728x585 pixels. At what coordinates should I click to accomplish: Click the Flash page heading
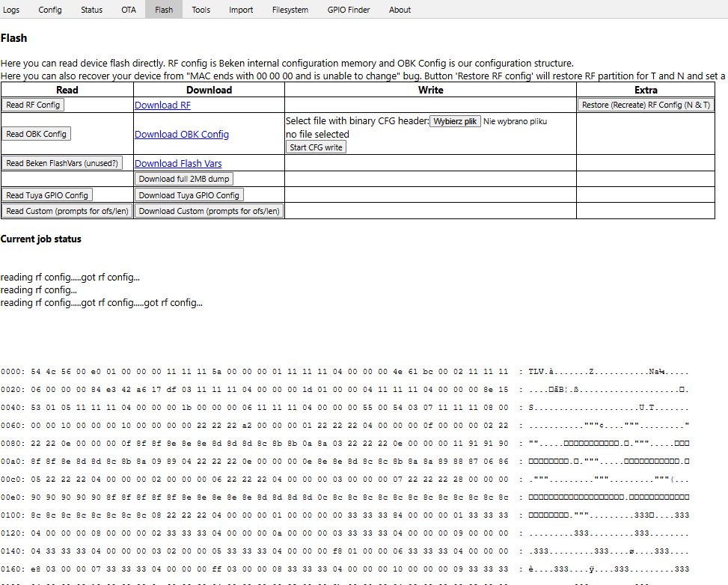[14, 38]
